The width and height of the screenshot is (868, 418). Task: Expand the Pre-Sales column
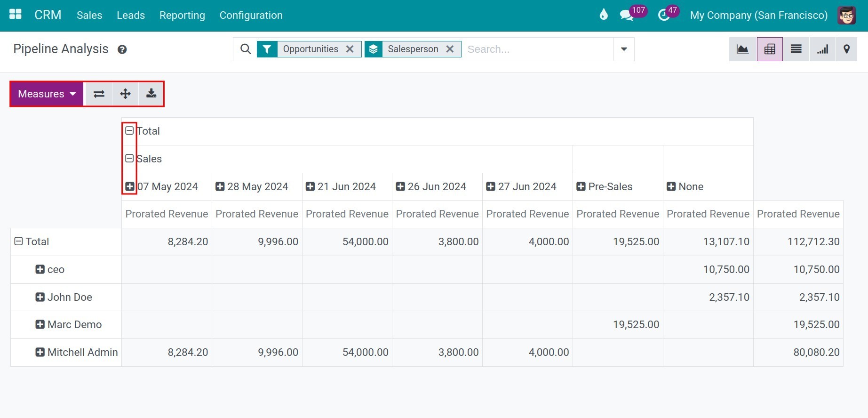pos(581,186)
